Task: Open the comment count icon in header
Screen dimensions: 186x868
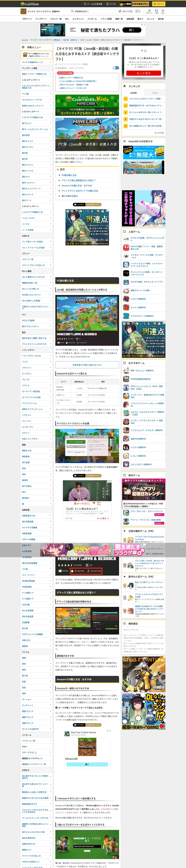Action: [138, 11]
